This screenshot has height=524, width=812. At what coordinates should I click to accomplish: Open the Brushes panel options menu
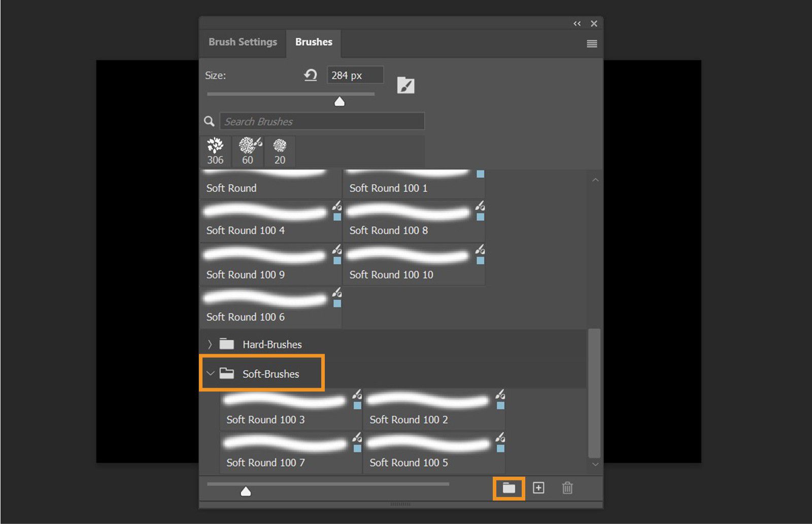coord(592,44)
